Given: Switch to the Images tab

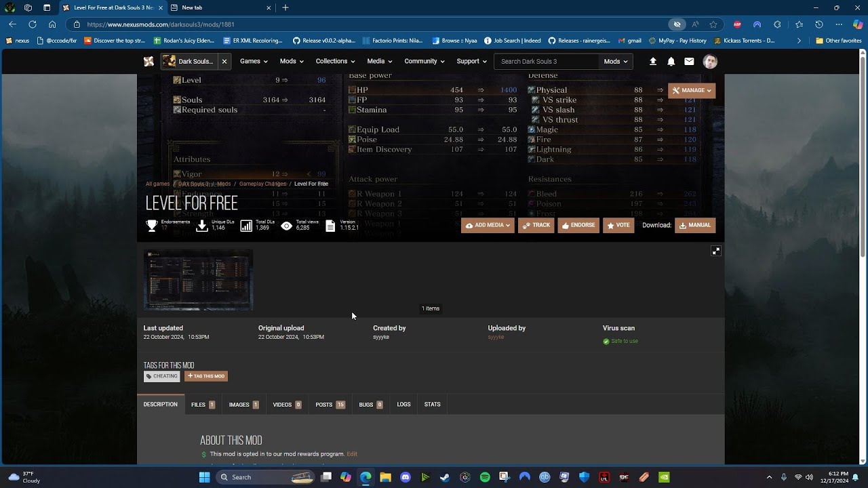Looking at the screenshot, I should [243, 405].
